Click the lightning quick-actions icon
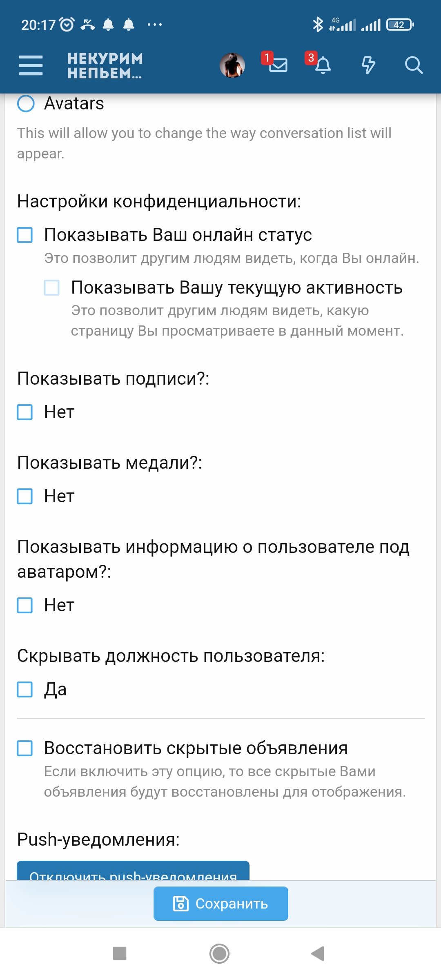The width and height of the screenshot is (441, 980). click(367, 65)
